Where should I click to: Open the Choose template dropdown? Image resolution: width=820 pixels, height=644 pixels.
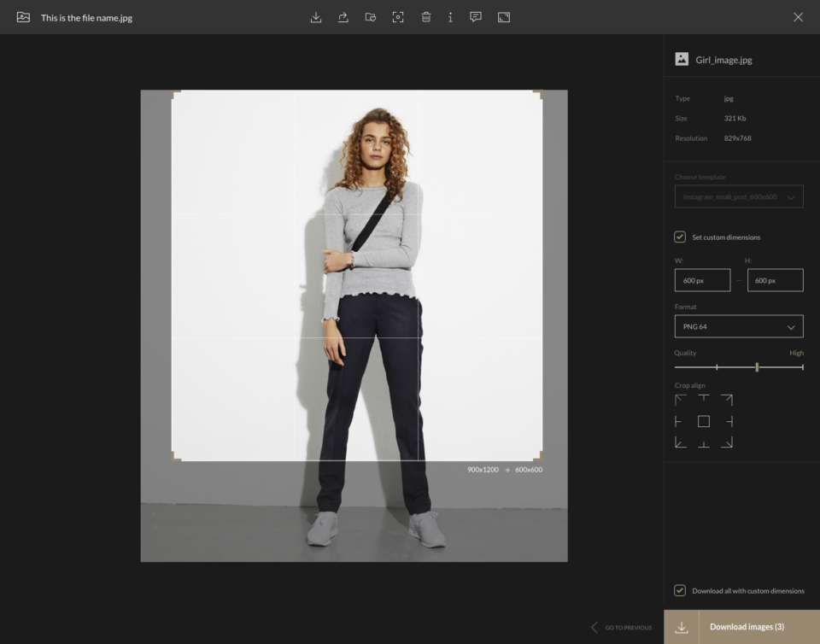pyautogui.click(x=739, y=196)
